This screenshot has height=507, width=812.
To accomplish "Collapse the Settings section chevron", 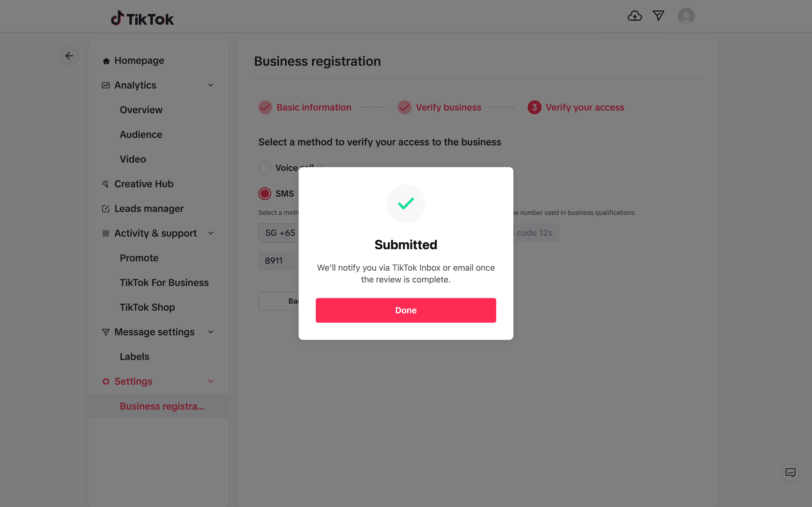I will pyautogui.click(x=211, y=381).
